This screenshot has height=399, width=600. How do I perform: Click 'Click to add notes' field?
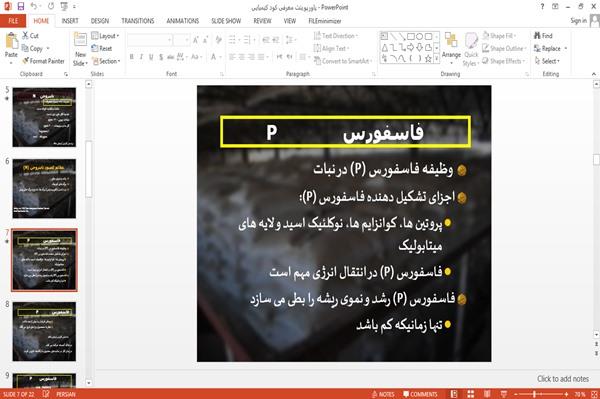(x=562, y=379)
